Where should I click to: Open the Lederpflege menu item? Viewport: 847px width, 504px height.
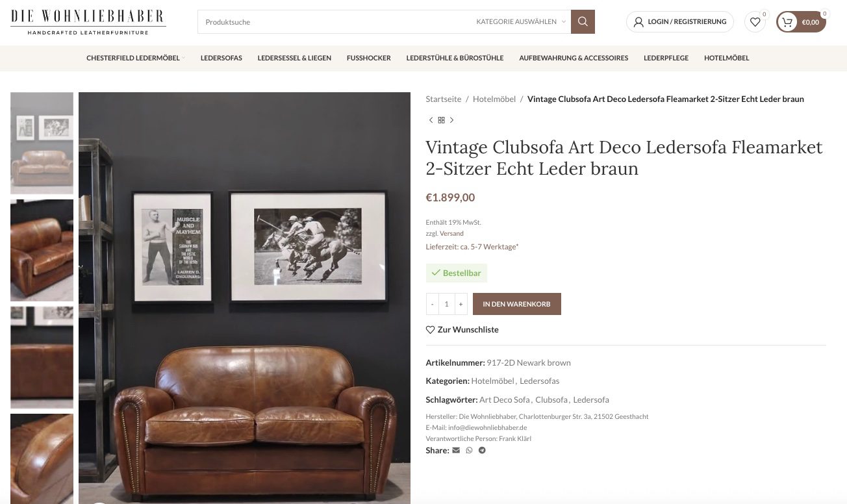click(x=666, y=58)
